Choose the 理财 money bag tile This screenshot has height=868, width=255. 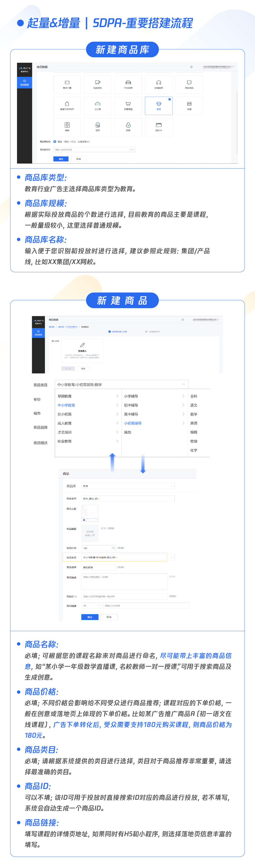(x=128, y=127)
